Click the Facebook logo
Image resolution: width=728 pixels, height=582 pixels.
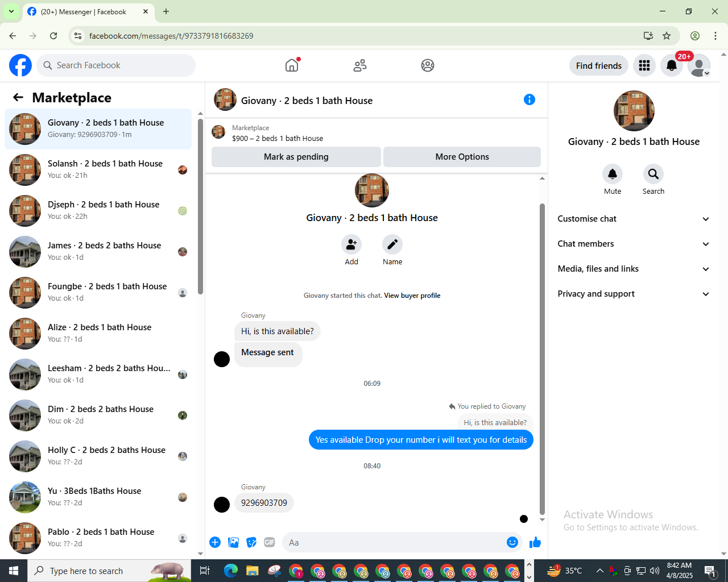(20, 65)
